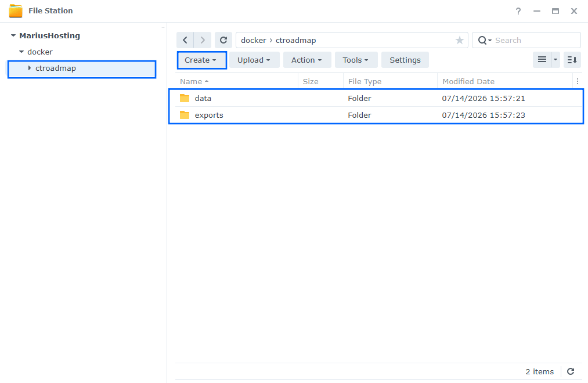
Task: Open the Create dropdown menu
Action: tap(201, 60)
